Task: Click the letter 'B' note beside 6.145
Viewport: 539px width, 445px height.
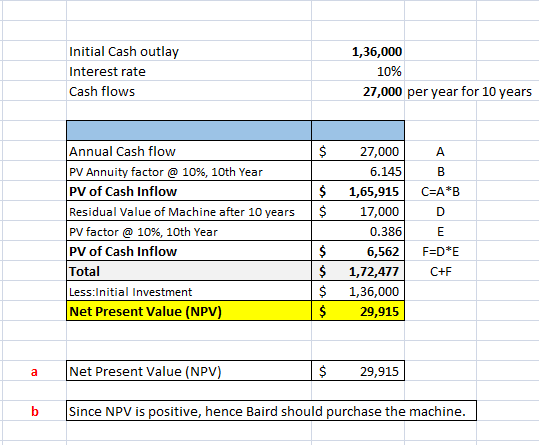Action: 441,171
